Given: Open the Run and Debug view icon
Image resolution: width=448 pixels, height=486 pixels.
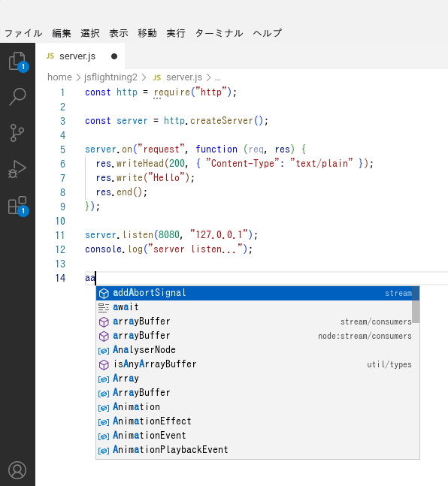Looking at the screenshot, I should pyautogui.click(x=17, y=169).
